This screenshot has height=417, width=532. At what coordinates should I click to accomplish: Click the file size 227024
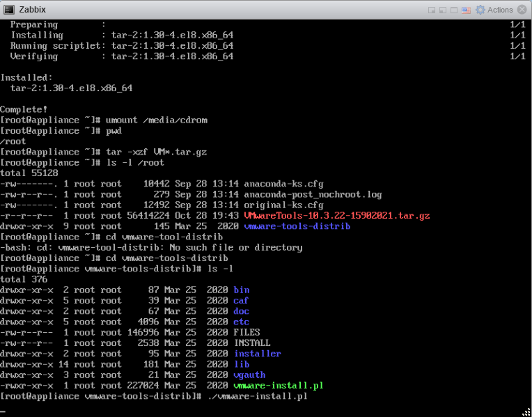[143, 386]
